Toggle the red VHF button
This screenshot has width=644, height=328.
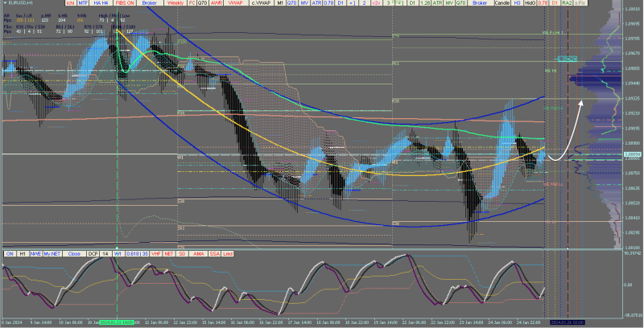point(155,254)
